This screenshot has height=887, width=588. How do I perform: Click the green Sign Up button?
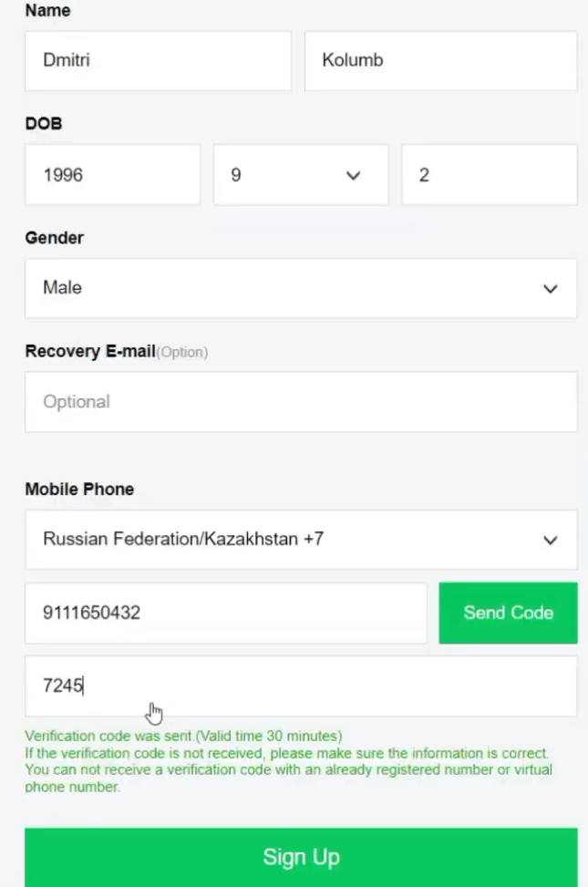301,857
